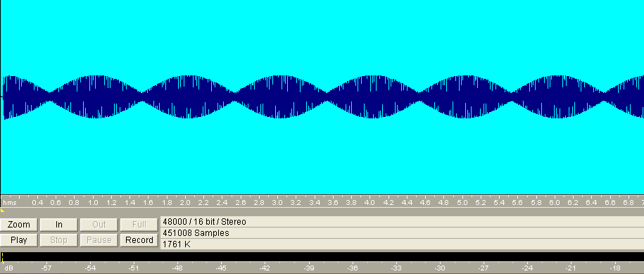
Task: Start recording with the Record button
Action: pos(139,240)
